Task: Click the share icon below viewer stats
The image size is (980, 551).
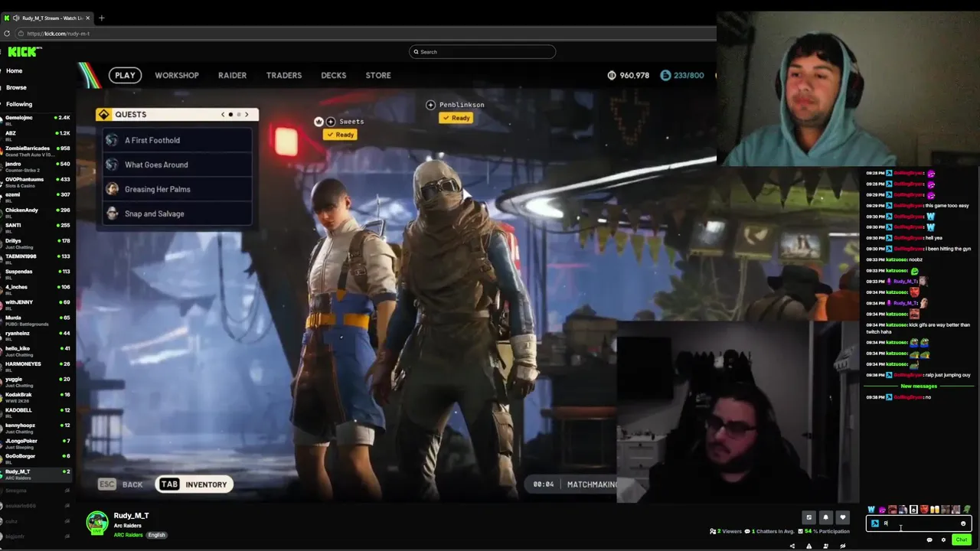Action: point(792,546)
